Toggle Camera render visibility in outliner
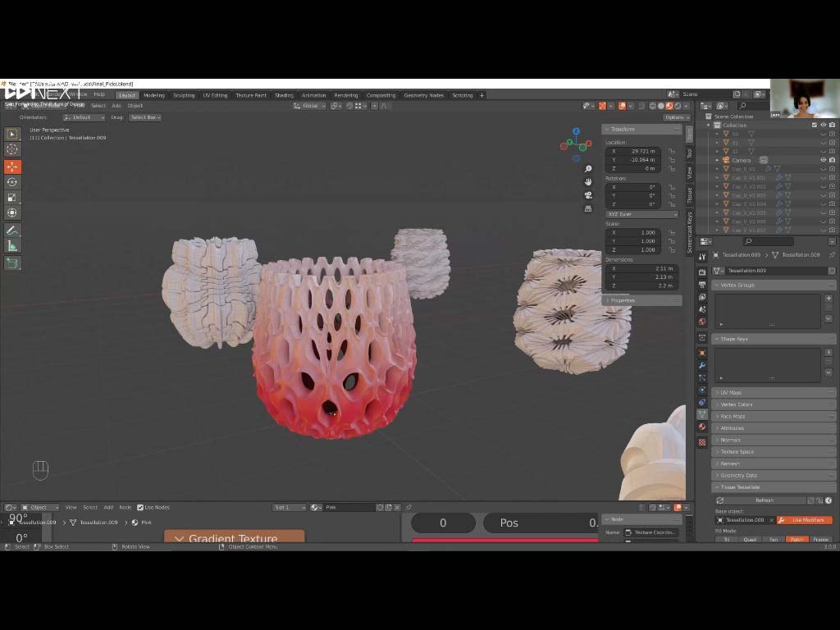The image size is (840, 630). click(832, 160)
